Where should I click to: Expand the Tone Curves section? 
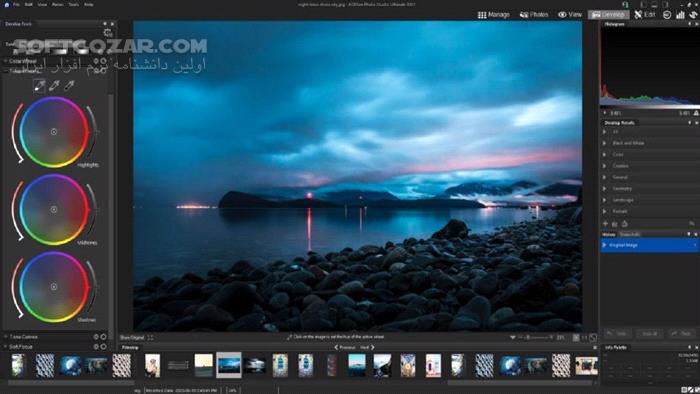tap(5, 337)
